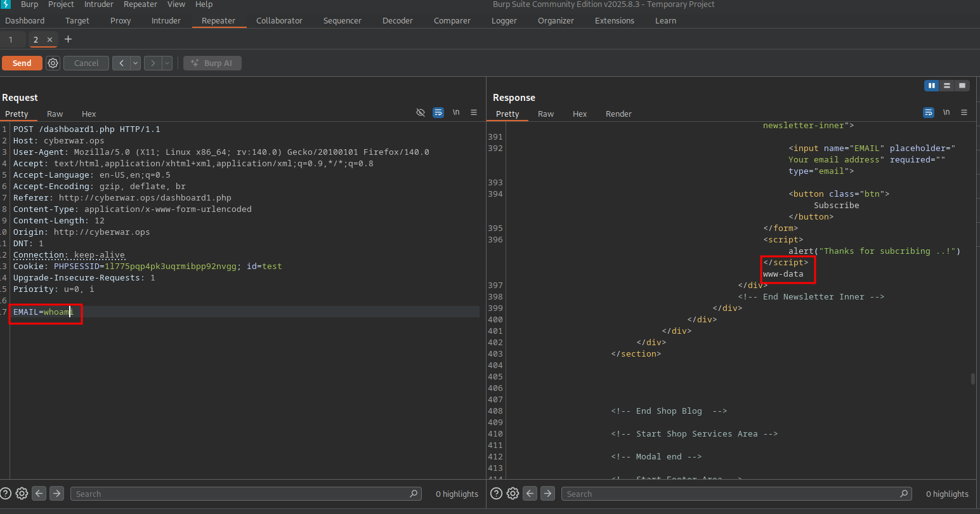Image resolution: width=980 pixels, height=514 pixels.
Task: Open the Request panel hamburger menu
Action: click(x=473, y=112)
